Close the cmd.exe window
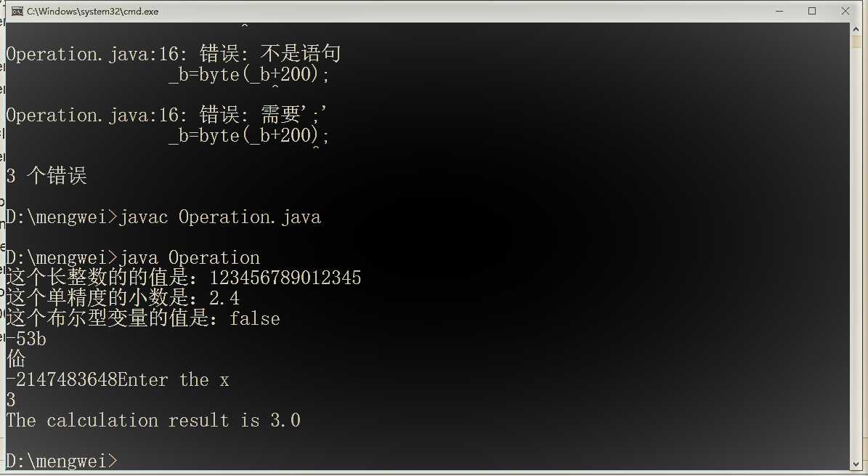 (x=845, y=11)
